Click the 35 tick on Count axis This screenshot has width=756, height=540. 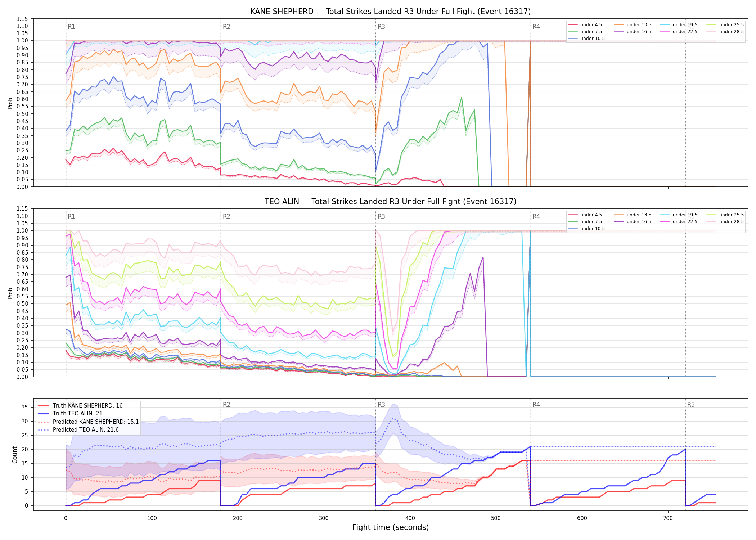(25, 408)
